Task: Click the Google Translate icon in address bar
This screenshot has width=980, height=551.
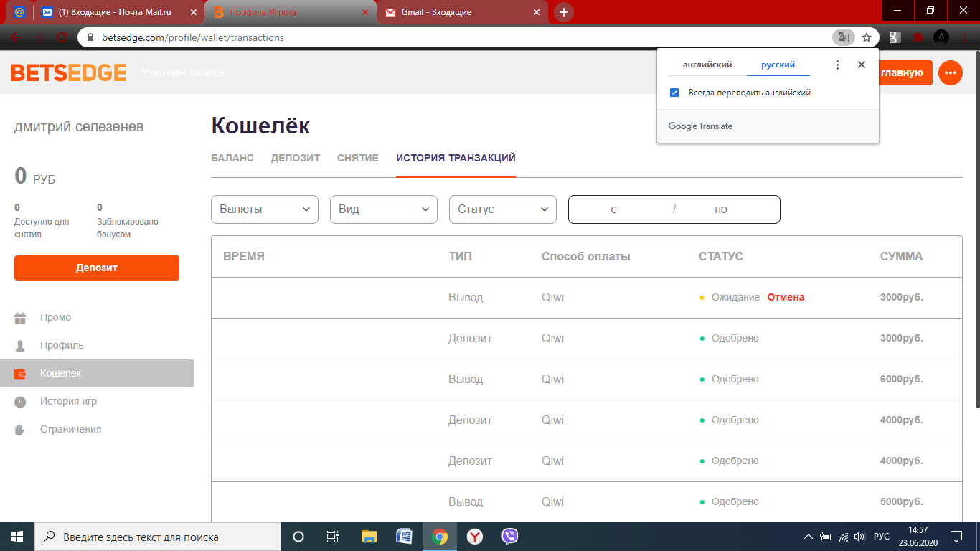Action: pos(843,37)
